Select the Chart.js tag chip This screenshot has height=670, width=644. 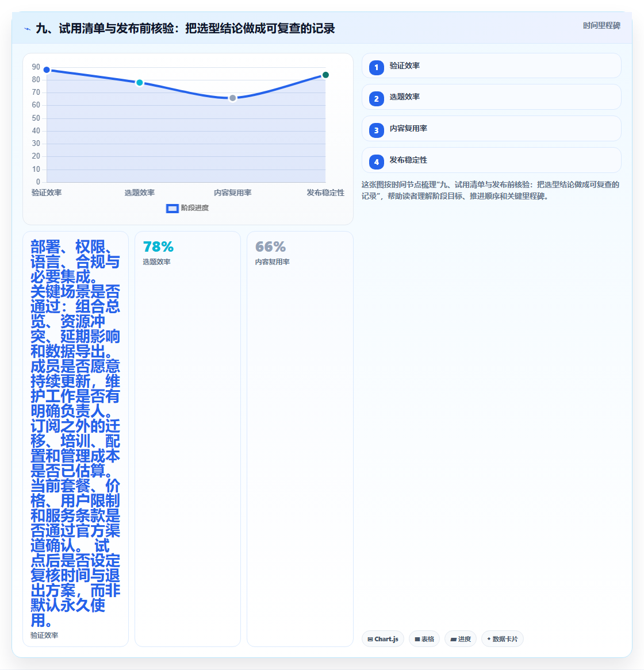coord(383,639)
